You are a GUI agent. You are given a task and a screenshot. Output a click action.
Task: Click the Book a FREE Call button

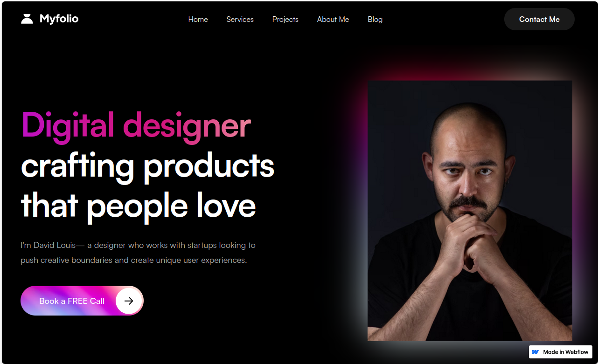tap(82, 301)
